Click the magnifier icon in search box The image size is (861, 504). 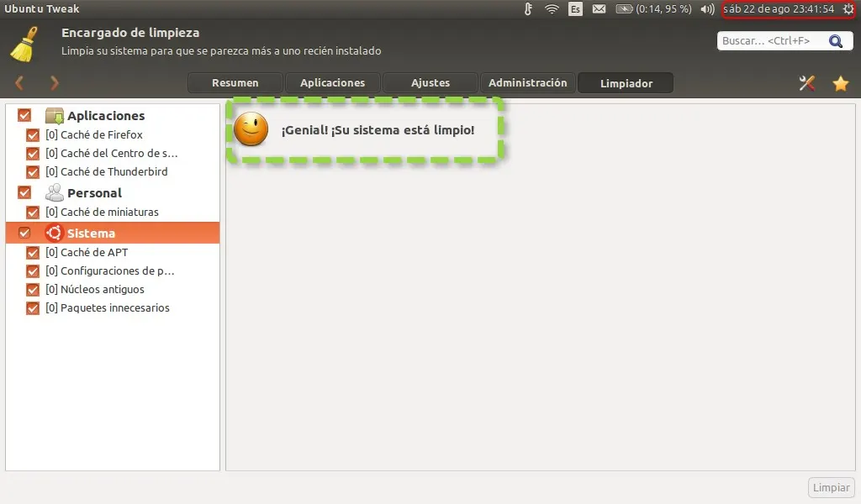coord(835,41)
